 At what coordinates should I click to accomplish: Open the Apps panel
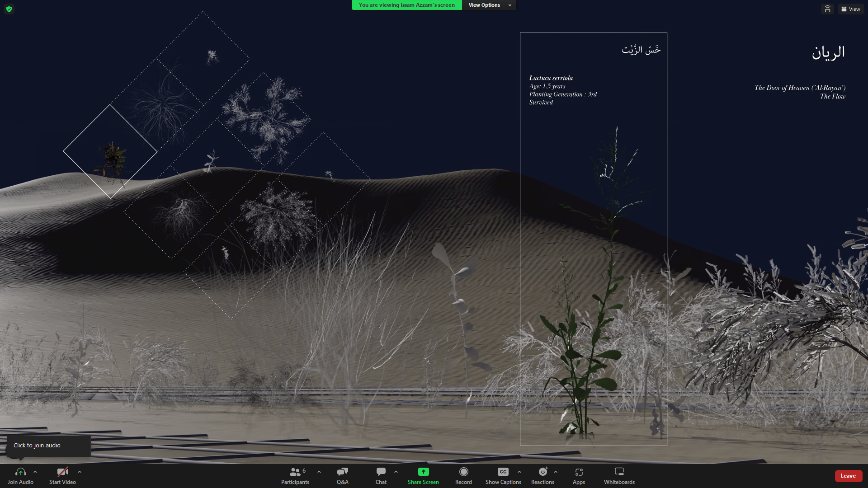click(x=579, y=476)
